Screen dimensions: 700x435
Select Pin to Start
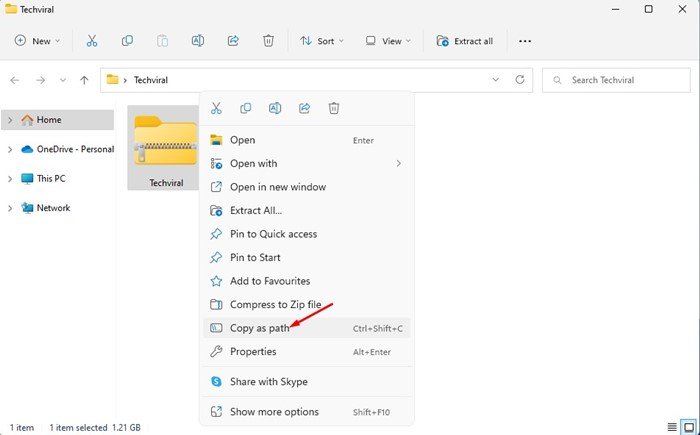point(307,258)
